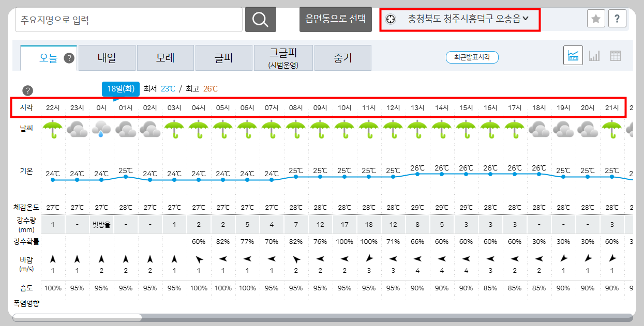Click the 77% precipitation probability

pos(247,241)
